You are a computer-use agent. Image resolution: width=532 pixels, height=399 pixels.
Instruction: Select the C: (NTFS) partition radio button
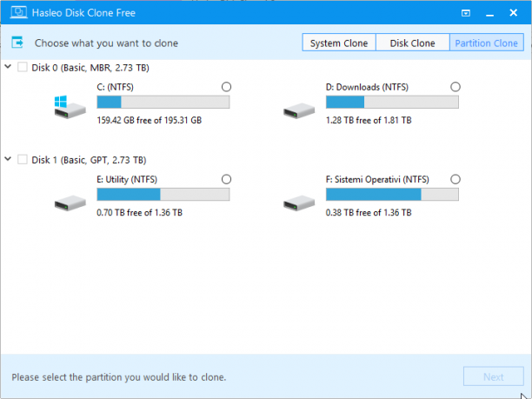pos(226,87)
